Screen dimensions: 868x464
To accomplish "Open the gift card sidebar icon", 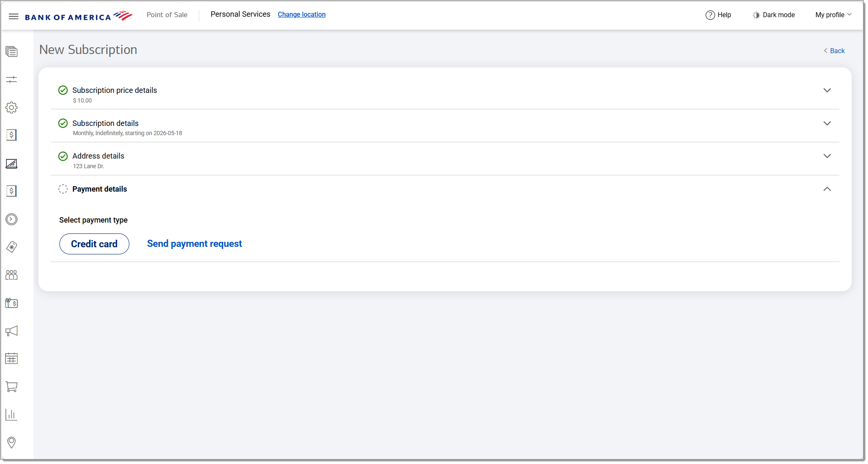I will tap(11, 303).
